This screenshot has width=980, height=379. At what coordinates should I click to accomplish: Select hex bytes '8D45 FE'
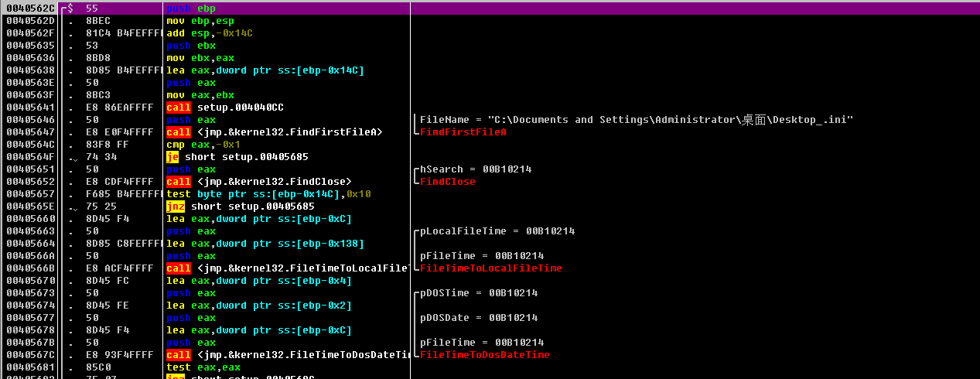tap(108, 306)
